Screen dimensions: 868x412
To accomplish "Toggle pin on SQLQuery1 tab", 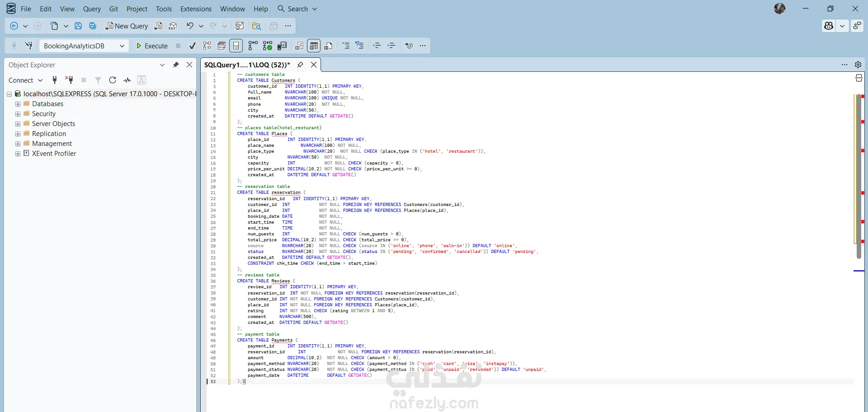I will (x=300, y=65).
